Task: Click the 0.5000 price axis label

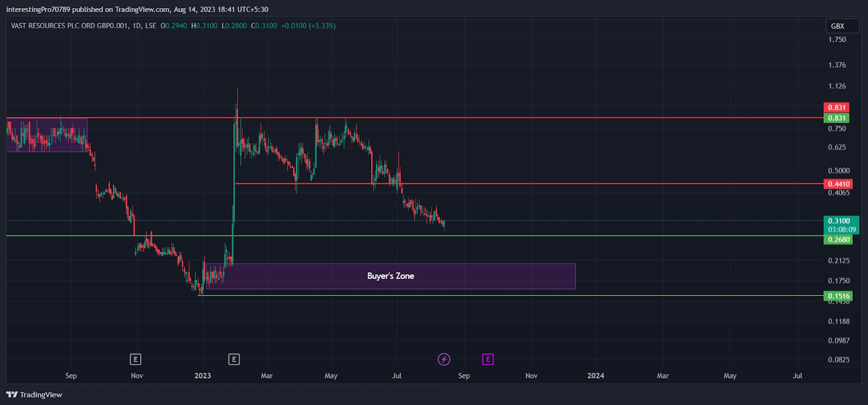Action: click(839, 171)
